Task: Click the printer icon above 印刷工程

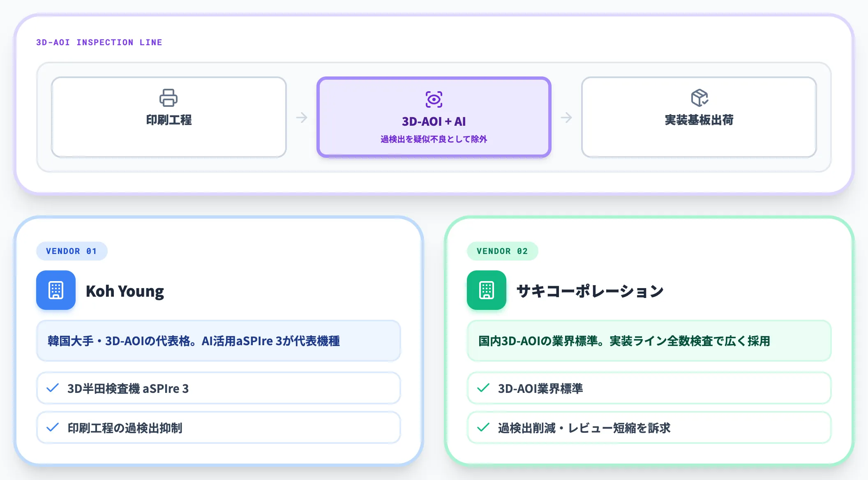Action: pos(169,98)
